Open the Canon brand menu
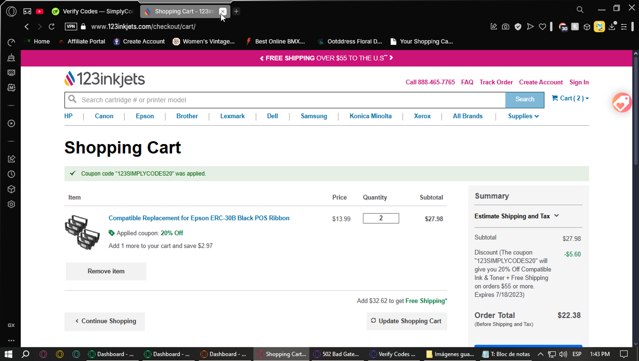639x361 pixels. tap(104, 116)
